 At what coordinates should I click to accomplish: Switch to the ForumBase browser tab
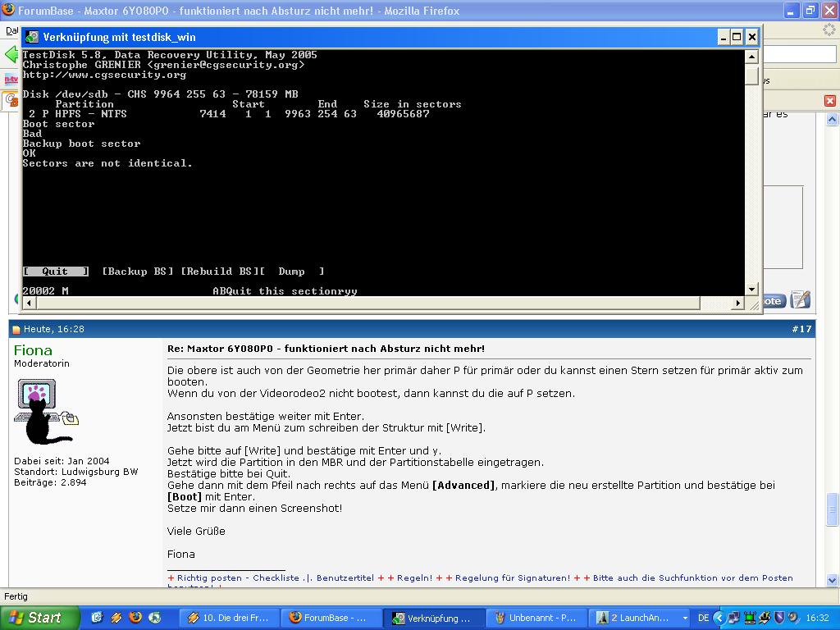click(x=11, y=99)
